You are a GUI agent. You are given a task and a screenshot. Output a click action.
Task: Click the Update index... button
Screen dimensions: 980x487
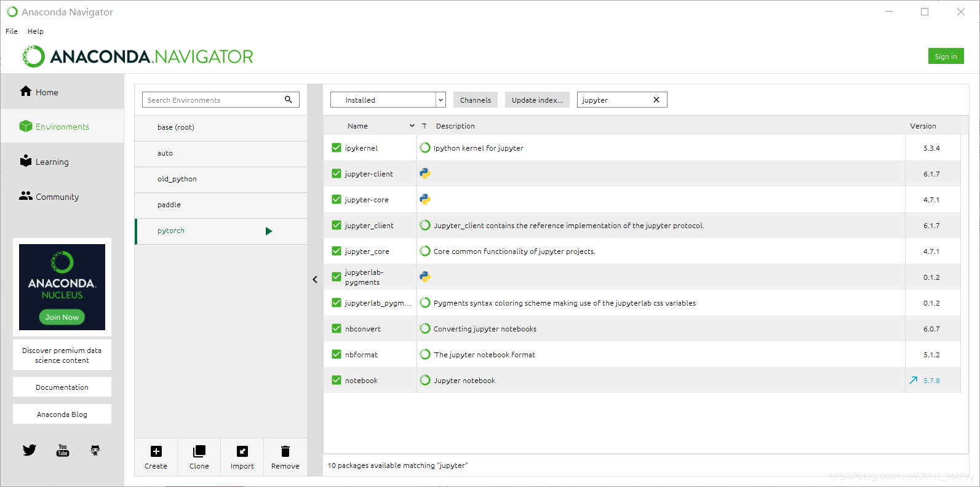click(537, 100)
